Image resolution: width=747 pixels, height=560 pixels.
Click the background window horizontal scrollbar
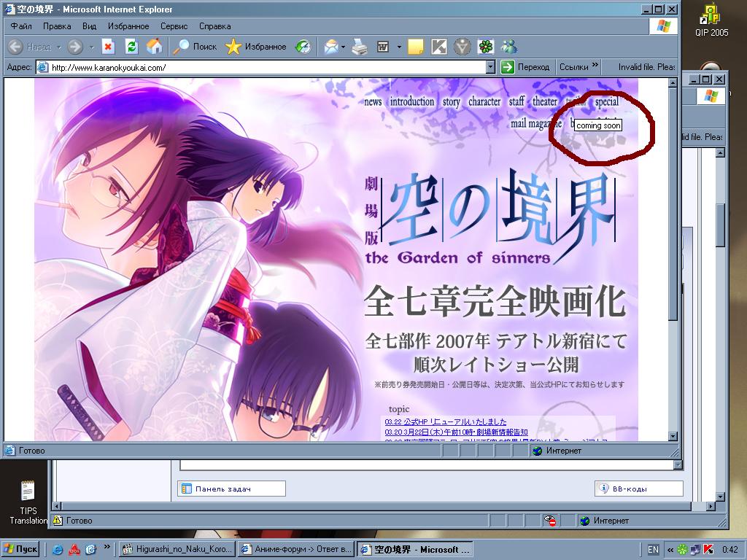pyautogui.click(x=384, y=506)
